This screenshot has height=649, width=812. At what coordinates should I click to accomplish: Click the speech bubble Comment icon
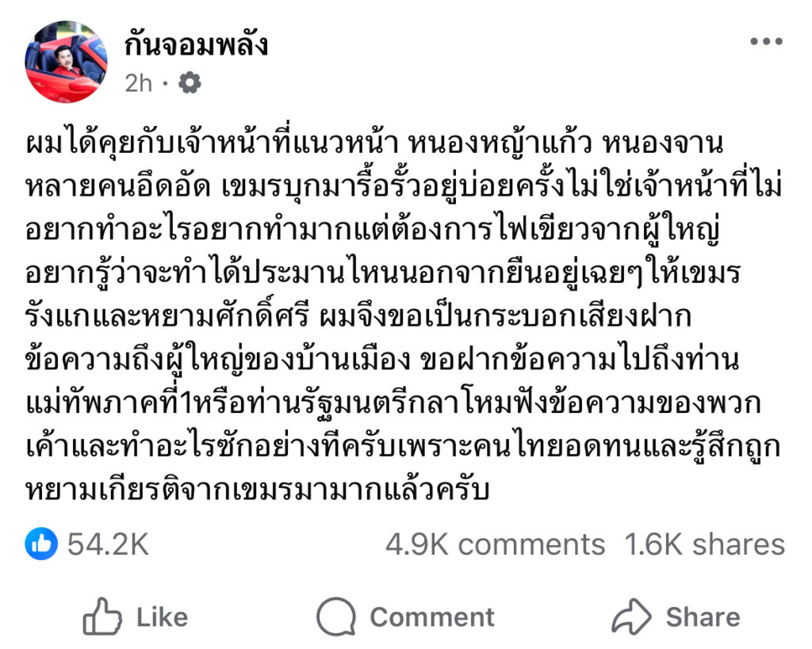click(x=335, y=617)
